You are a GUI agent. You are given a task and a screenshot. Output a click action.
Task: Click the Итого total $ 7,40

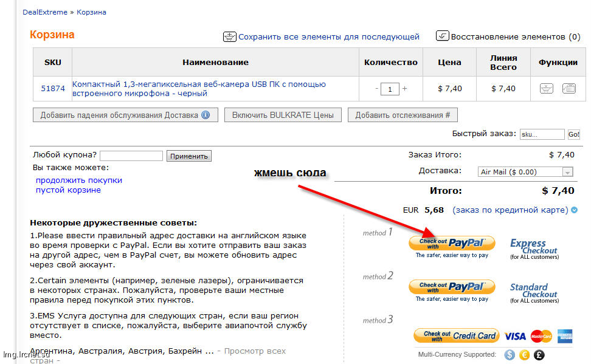[x=558, y=191]
